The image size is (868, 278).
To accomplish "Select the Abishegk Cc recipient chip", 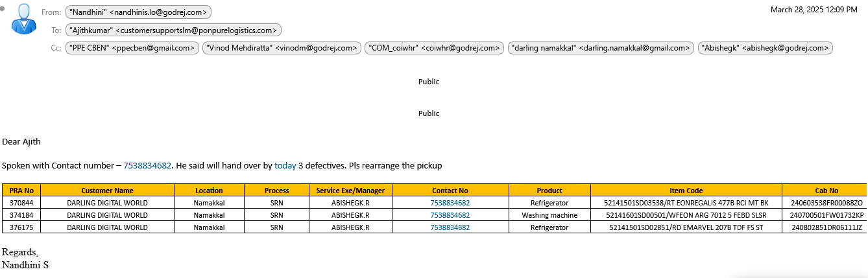I will (765, 47).
